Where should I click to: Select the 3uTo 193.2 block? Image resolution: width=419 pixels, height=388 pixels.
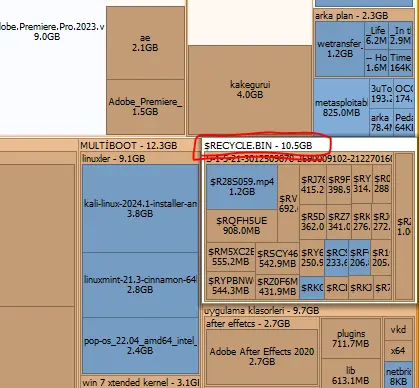381,94
